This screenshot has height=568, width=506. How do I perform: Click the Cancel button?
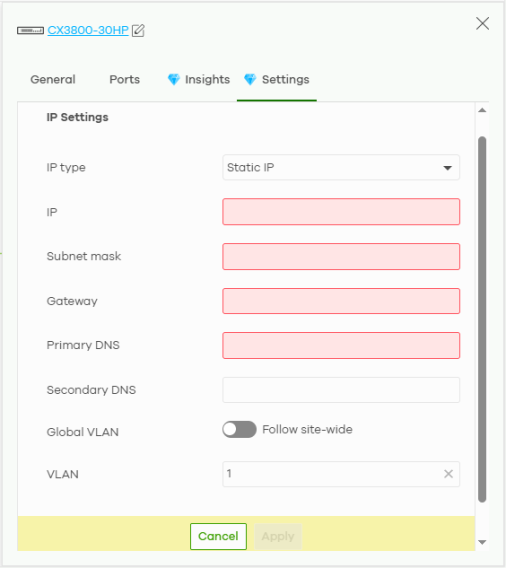218,536
